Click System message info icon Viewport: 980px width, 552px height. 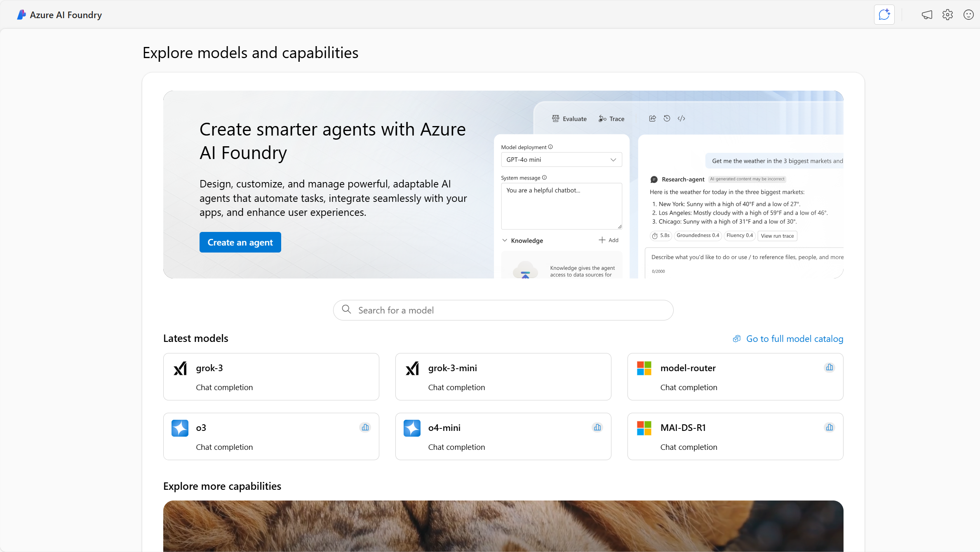(544, 178)
